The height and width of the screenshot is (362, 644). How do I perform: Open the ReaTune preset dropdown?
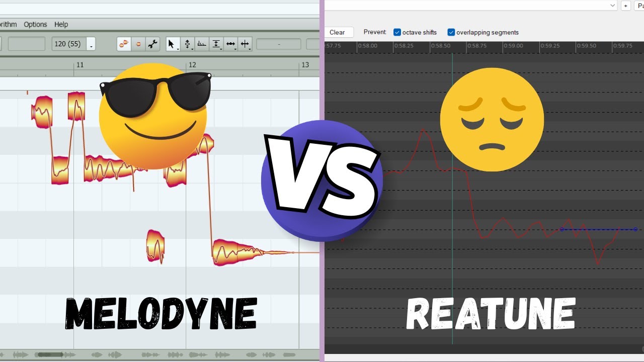(613, 6)
